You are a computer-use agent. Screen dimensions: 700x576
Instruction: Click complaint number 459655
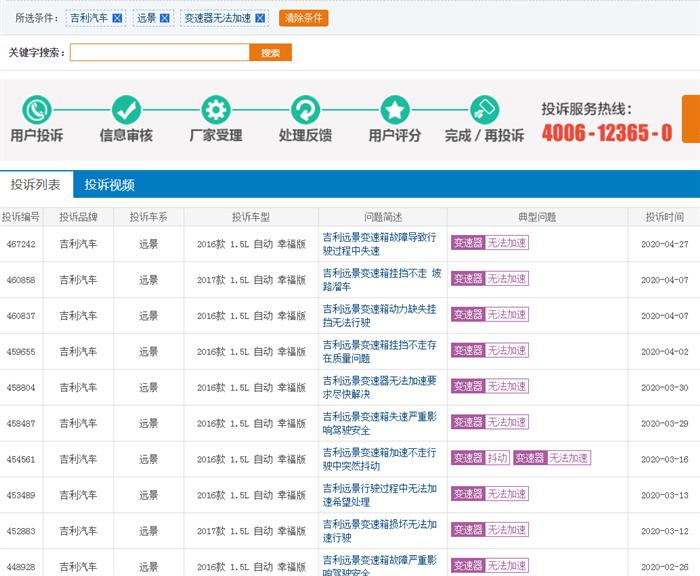pyautogui.click(x=21, y=352)
